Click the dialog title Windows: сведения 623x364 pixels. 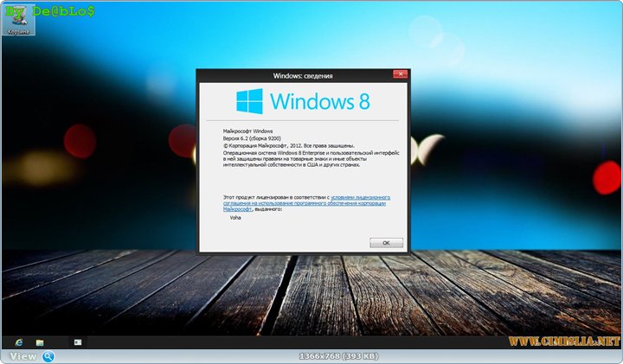(x=303, y=76)
